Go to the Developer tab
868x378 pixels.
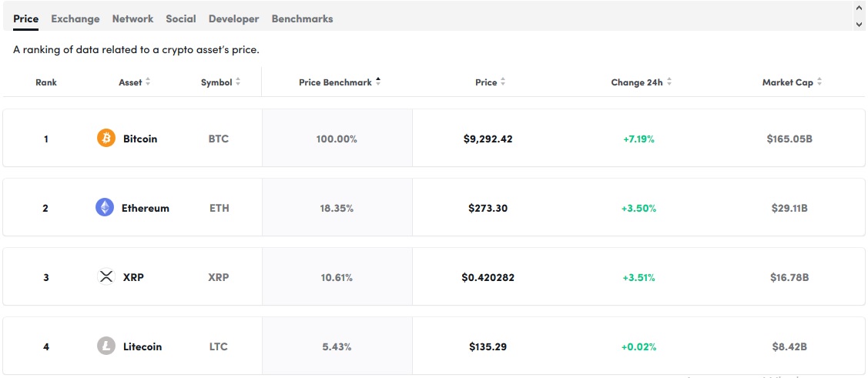233,18
